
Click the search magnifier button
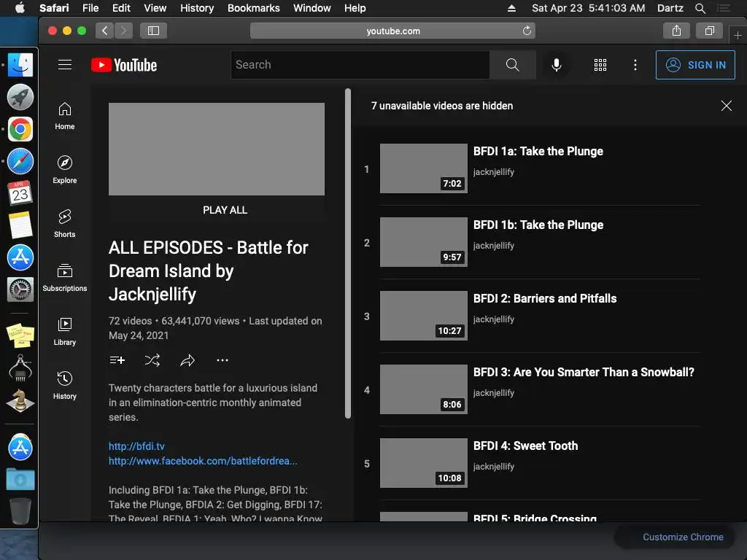pyautogui.click(x=512, y=65)
